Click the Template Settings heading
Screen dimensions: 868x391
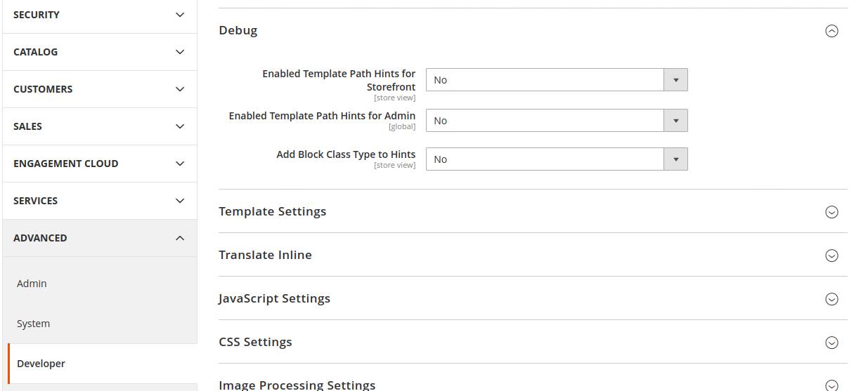[273, 211]
